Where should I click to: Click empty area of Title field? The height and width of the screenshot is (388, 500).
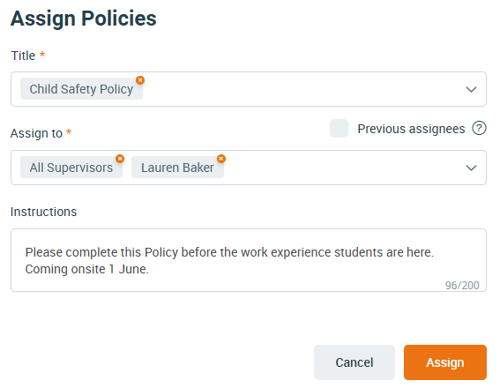tap(300, 89)
